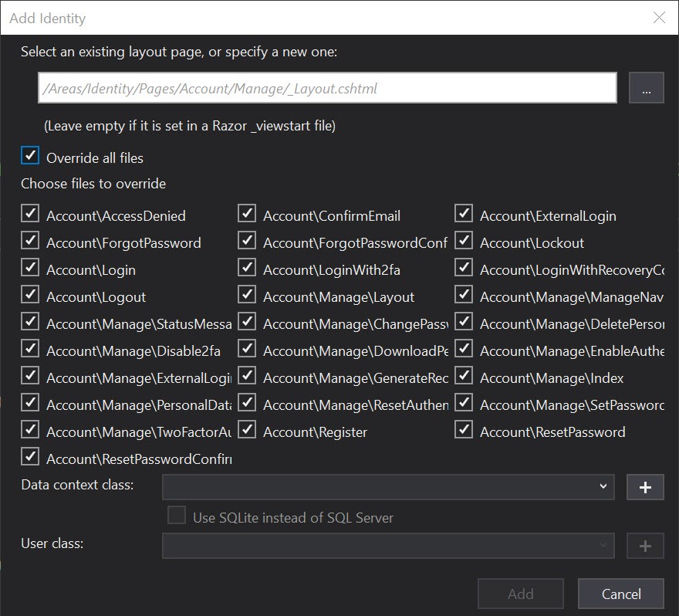Toggle Use SQLite instead of SQL Server
Viewport: 679px width, 616px height.
[177, 515]
